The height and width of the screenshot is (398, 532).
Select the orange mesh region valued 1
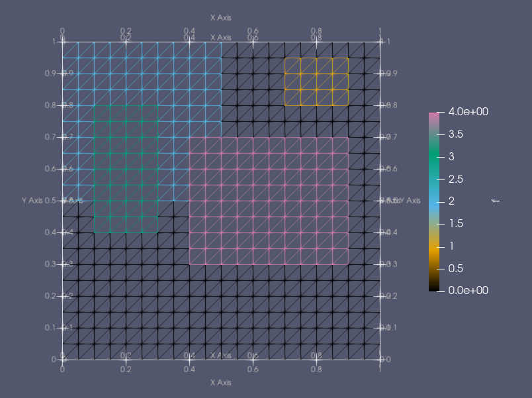click(x=316, y=81)
